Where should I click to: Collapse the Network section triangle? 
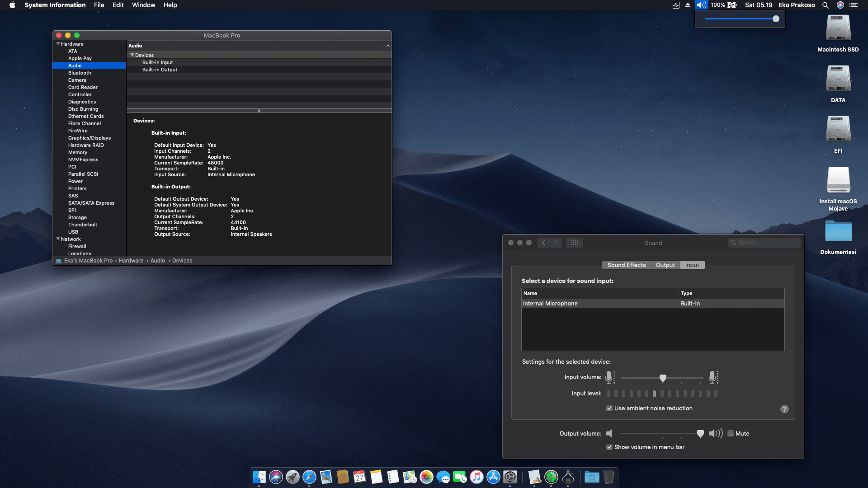point(58,239)
